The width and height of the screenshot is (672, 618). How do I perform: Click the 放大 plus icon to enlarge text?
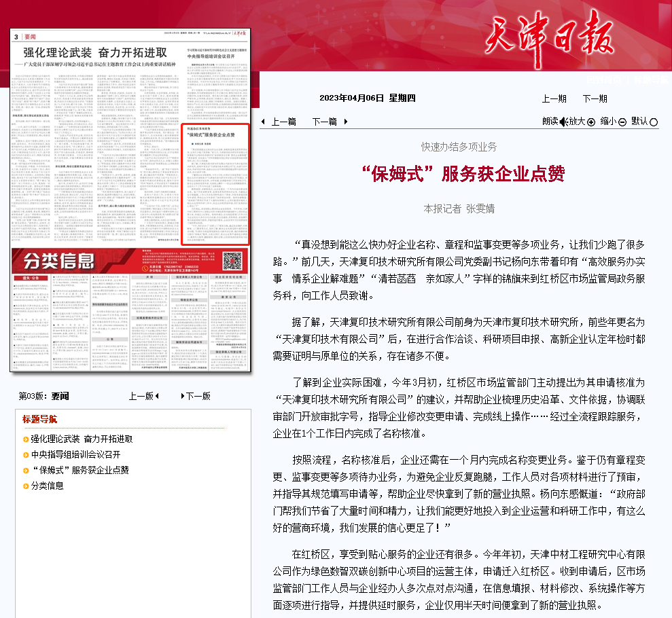click(x=591, y=121)
